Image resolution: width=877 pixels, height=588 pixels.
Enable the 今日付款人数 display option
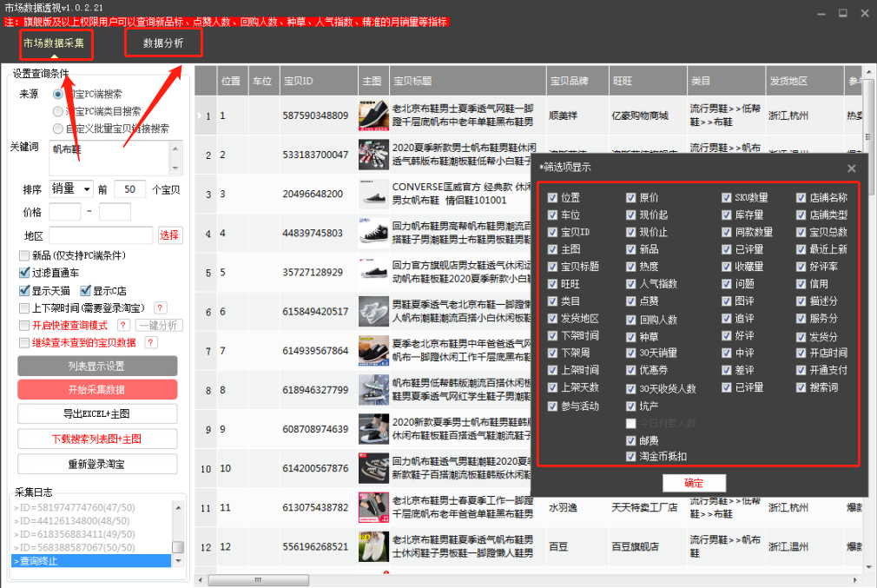point(630,423)
